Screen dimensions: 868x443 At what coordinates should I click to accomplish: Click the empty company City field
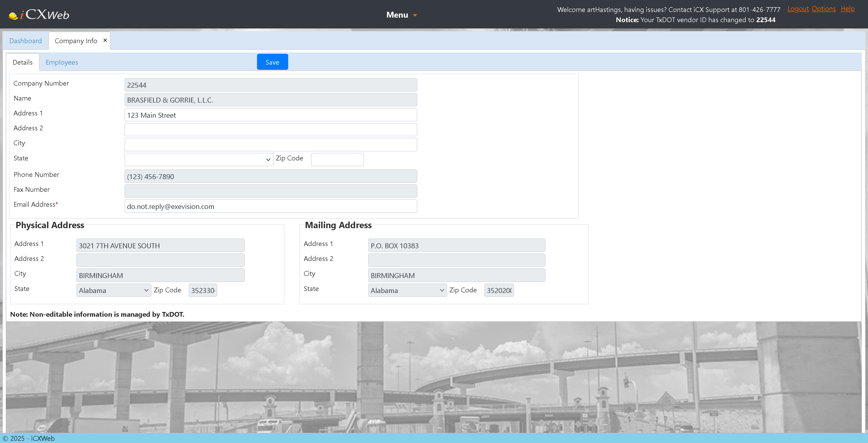click(271, 144)
